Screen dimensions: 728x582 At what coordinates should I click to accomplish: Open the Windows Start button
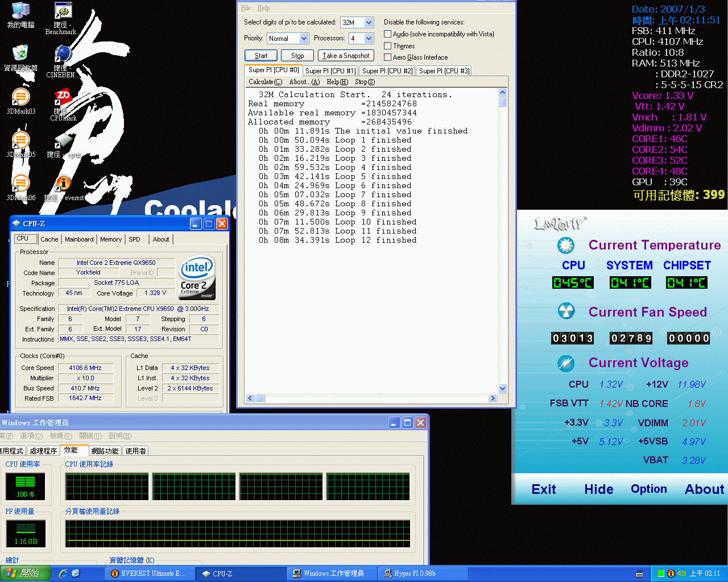(26, 573)
